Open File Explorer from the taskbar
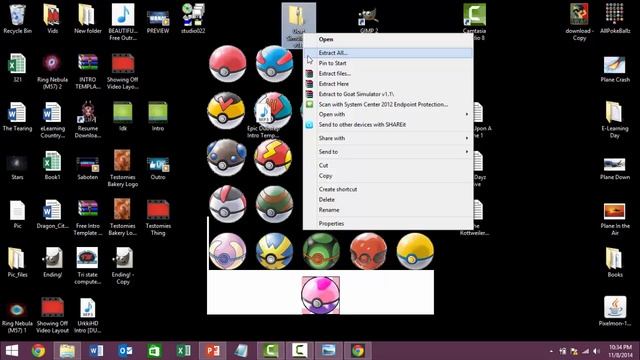This screenshot has height=360, width=640. click(67, 351)
